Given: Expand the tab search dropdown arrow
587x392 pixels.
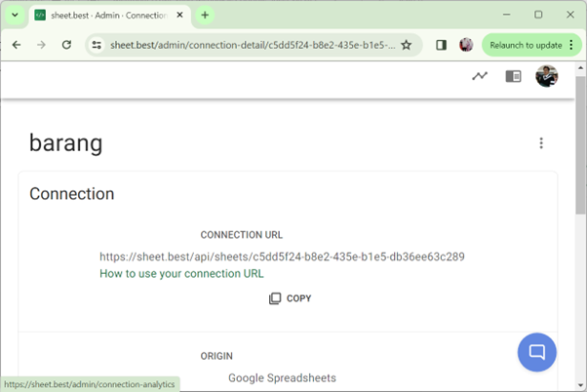Looking at the screenshot, I should pyautogui.click(x=15, y=16).
